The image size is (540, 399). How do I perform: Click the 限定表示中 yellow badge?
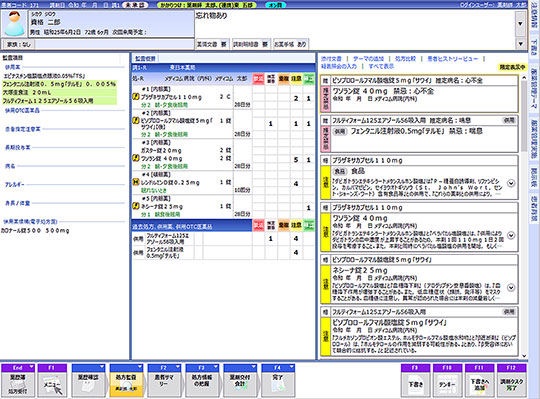512,67
